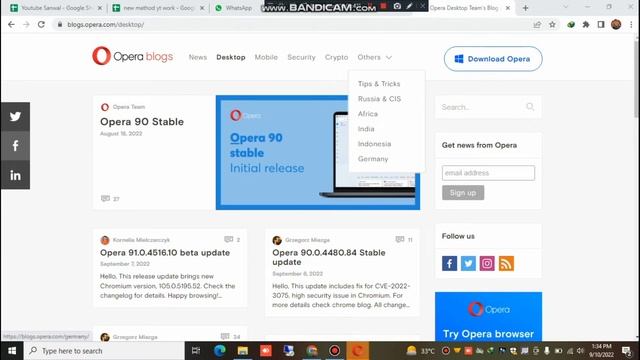Reload the page with the refresh icon
The image size is (640, 360).
[41, 24]
